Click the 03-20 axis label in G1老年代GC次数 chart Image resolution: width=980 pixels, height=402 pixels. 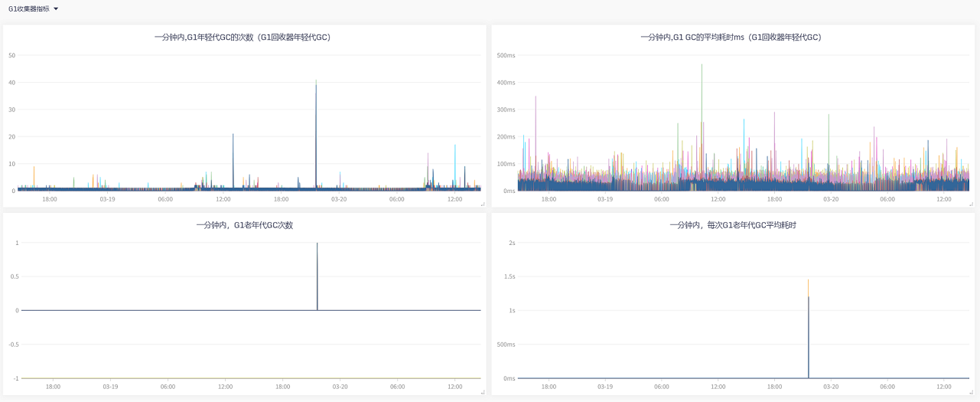tap(340, 387)
